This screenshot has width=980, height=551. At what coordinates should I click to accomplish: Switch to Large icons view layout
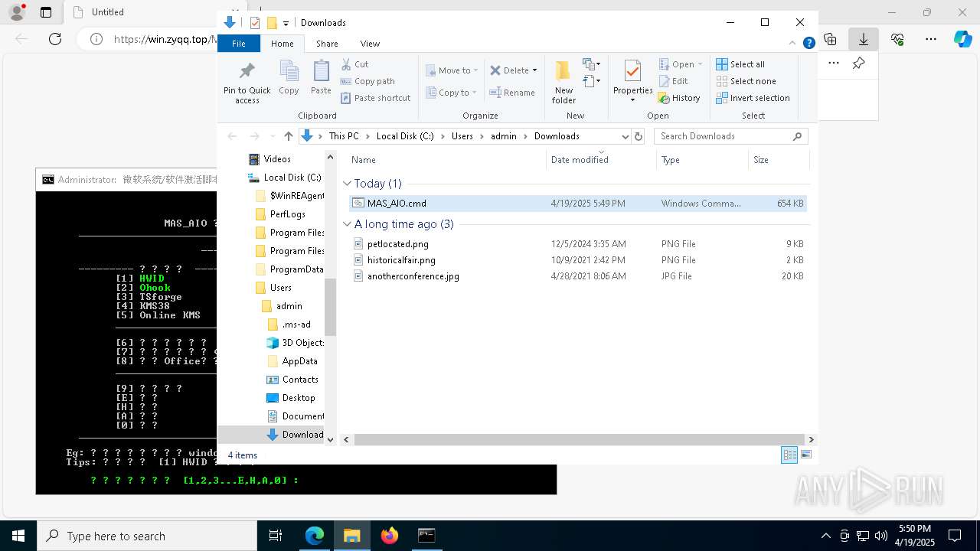(x=805, y=455)
